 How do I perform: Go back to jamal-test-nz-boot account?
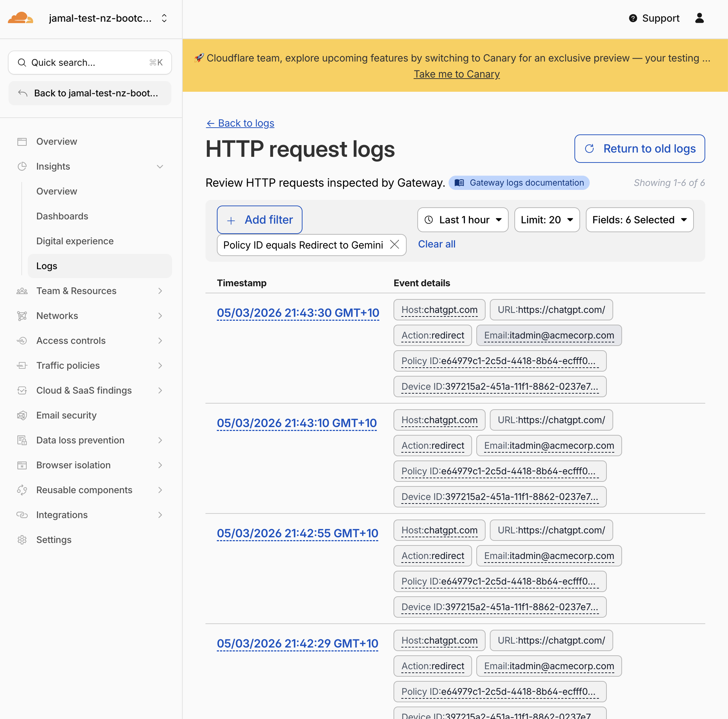tap(90, 93)
